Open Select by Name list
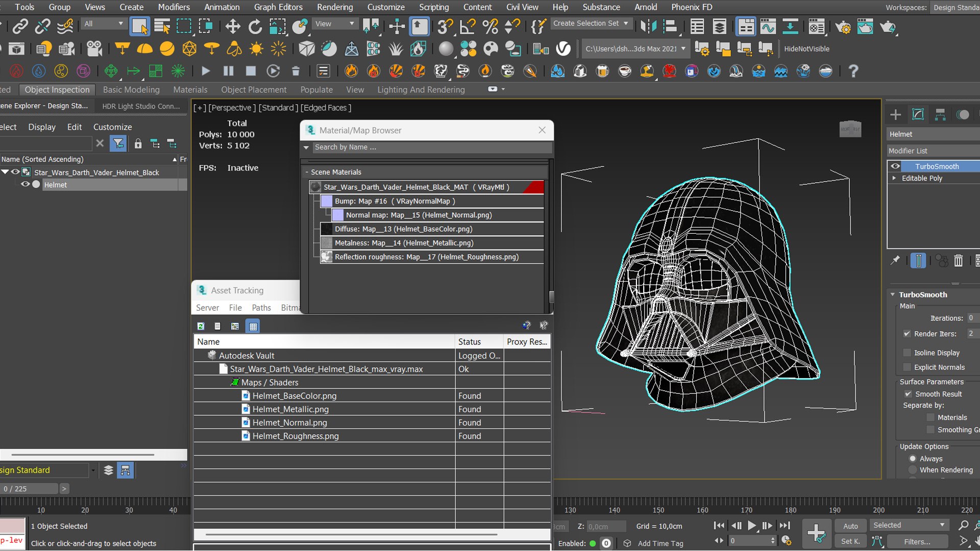Image resolution: width=980 pixels, height=551 pixels. [162, 26]
